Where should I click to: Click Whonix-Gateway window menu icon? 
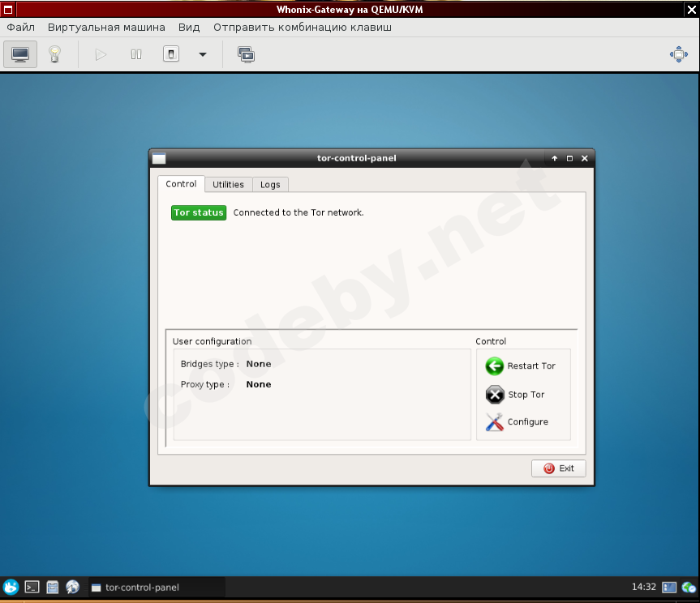point(8,10)
